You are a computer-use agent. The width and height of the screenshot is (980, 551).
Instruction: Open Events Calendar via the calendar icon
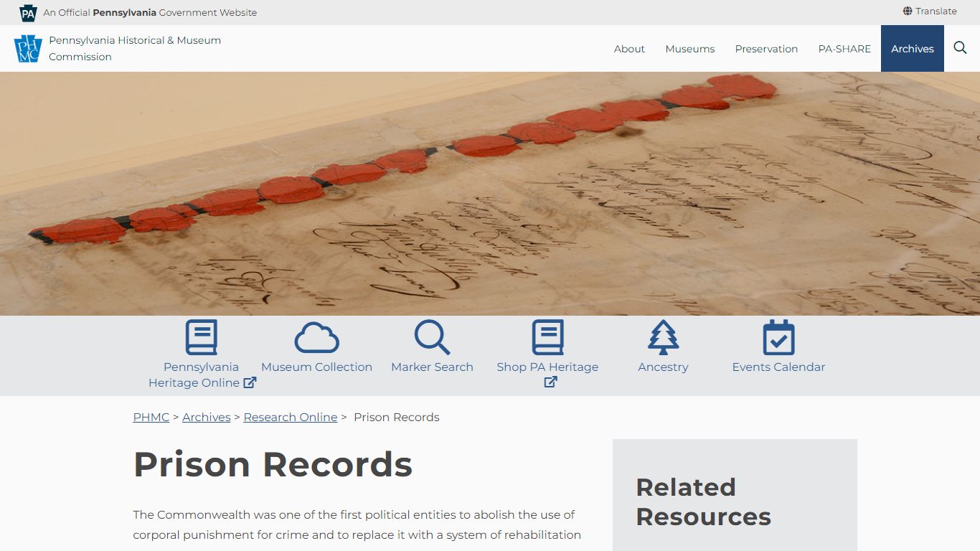click(x=778, y=336)
